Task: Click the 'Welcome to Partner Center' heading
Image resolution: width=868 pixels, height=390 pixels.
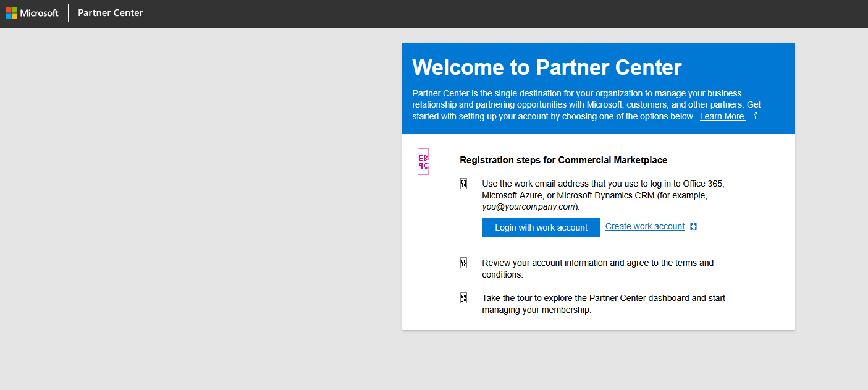Action: pos(547,67)
